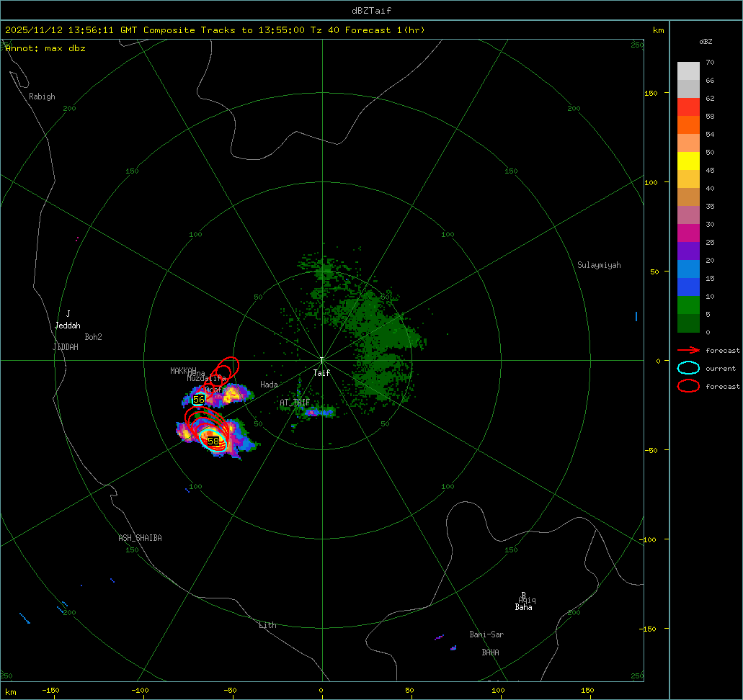The image size is (743, 700).
Task: Click the composite tracks timestamp header
Action: (215, 30)
